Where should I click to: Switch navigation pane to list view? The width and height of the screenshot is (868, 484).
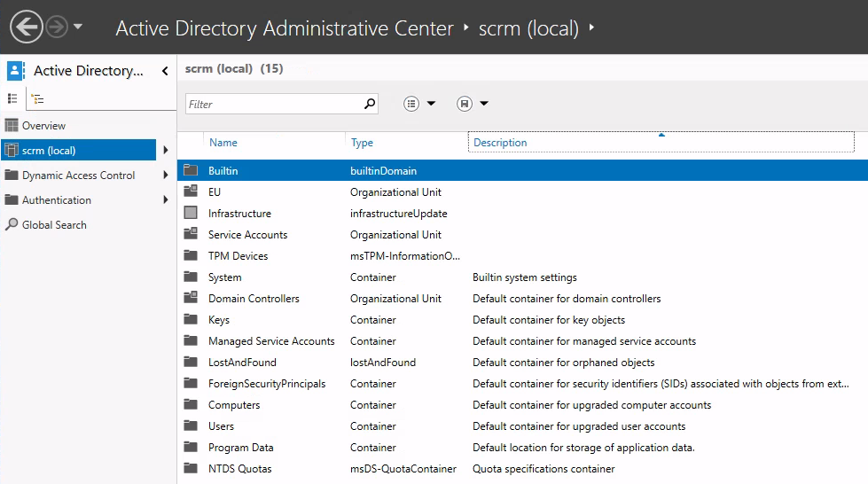12,98
